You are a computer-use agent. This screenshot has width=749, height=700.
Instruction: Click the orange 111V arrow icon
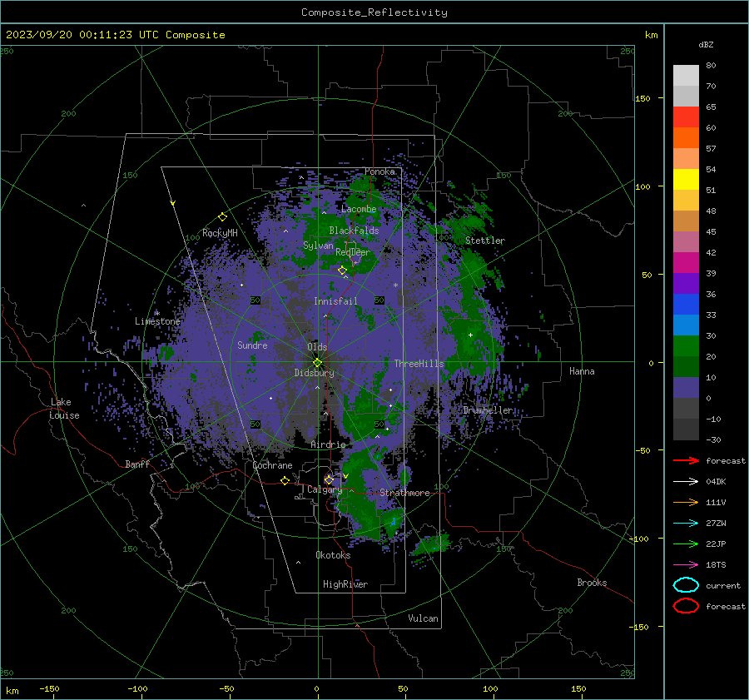point(686,502)
